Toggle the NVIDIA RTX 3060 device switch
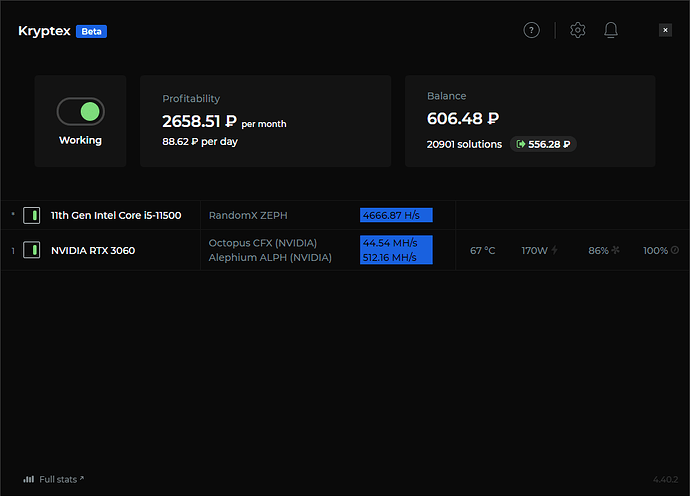The width and height of the screenshot is (690, 496). (32, 250)
